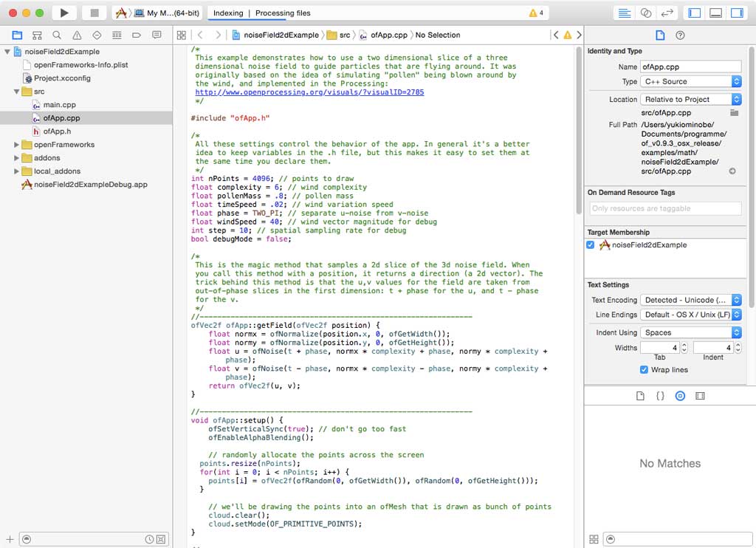Expand the openFrameworks folder
This screenshot has width=756, height=548.
(17, 145)
